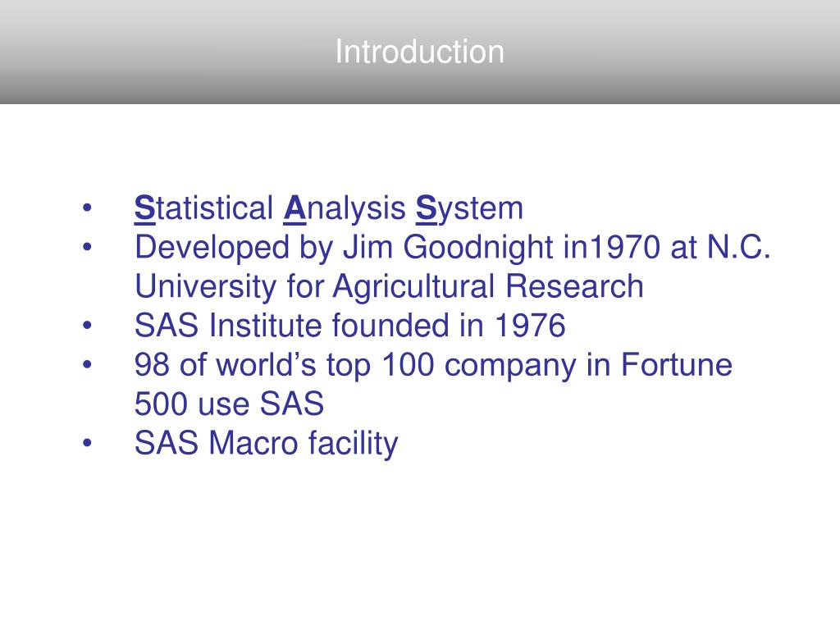Click the underlined A in "Analysis"
The image size is (840, 630).
tap(294, 208)
